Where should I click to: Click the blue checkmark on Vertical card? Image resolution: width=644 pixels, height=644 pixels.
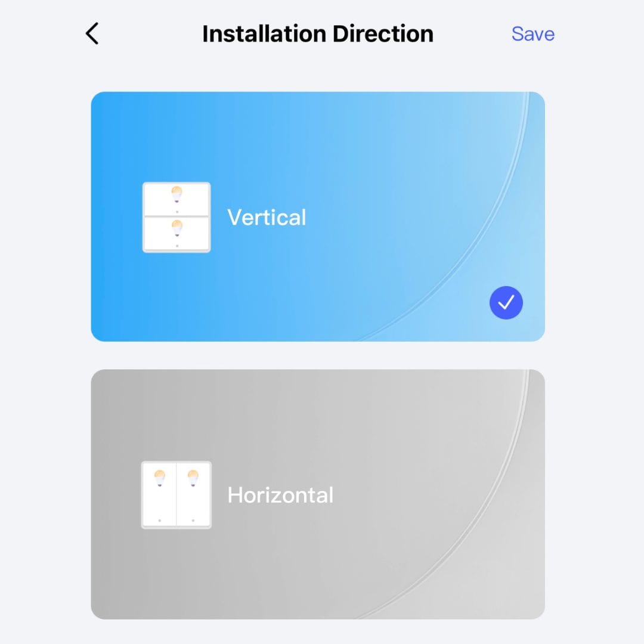tap(506, 303)
